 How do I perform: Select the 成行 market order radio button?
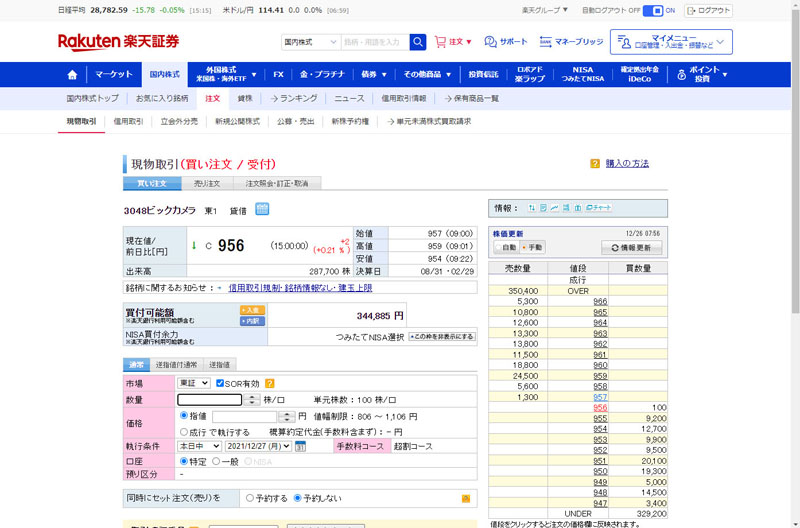click(x=183, y=431)
